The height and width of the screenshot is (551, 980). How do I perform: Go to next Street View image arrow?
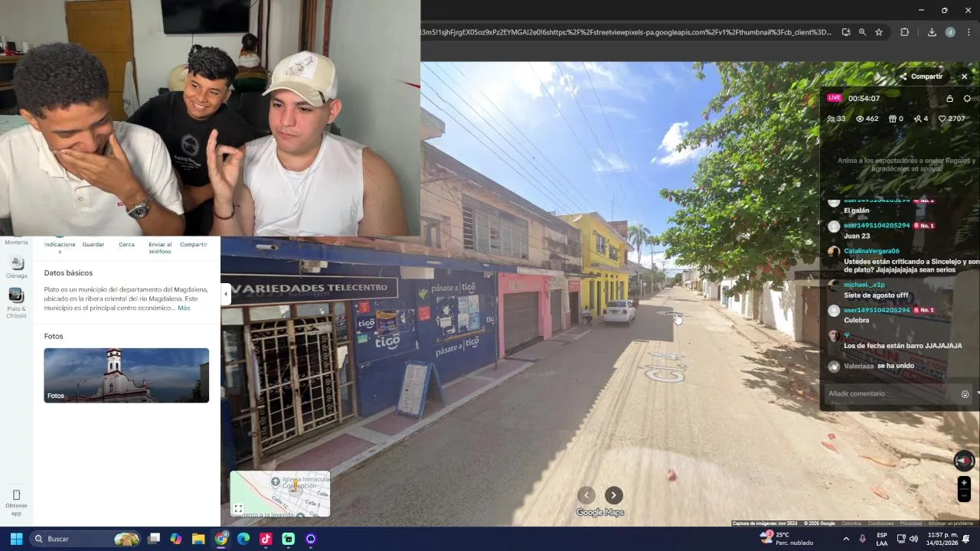tap(614, 495)
